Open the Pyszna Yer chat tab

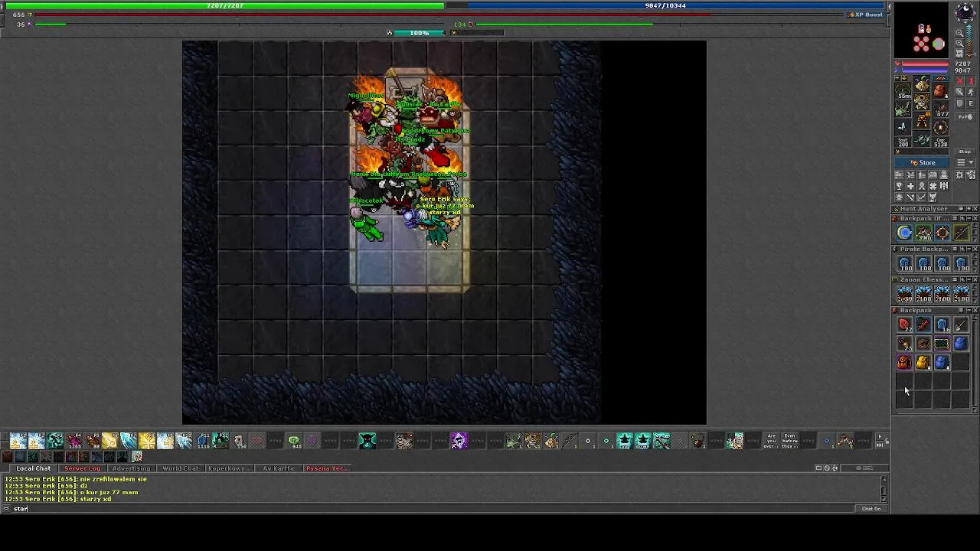(x=327, y=468)
